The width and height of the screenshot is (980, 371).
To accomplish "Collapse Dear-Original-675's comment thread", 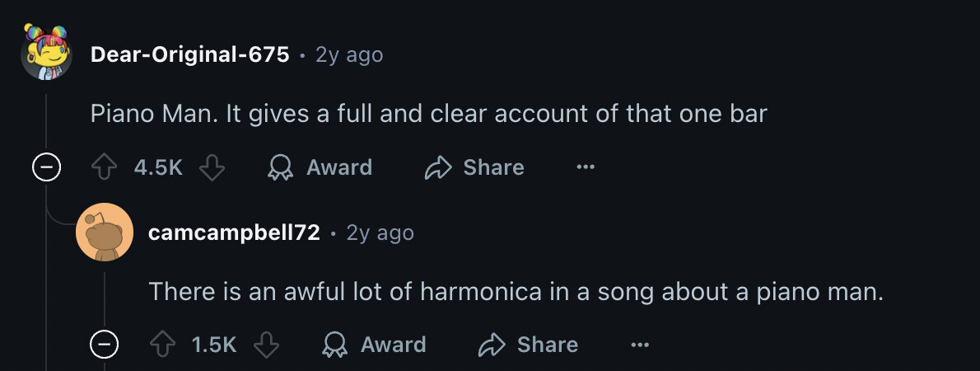I will coord(46,167).
